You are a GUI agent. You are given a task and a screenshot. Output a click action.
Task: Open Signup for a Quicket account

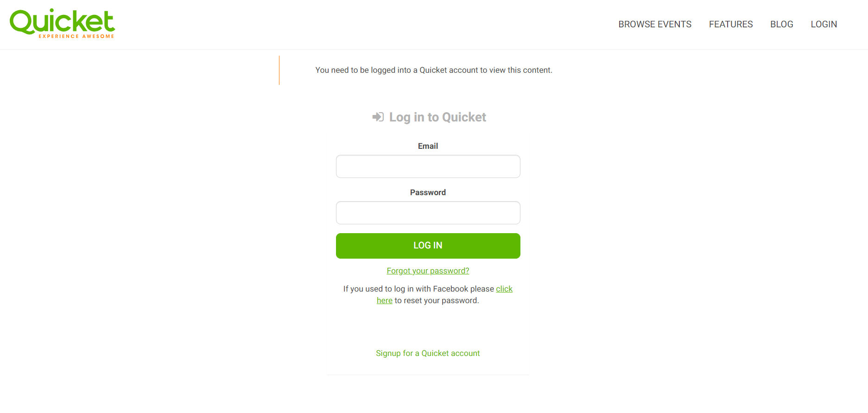click(x=428, y=353)
